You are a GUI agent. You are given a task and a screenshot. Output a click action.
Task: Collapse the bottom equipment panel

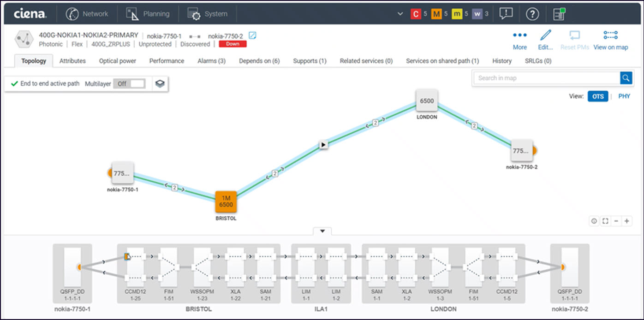coord(322,231)
